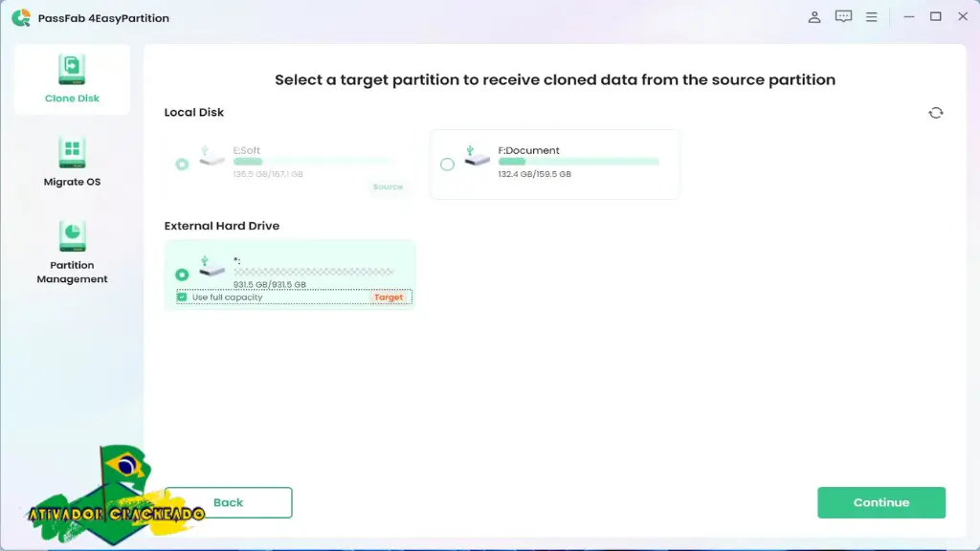Refresh the disk list
This screenshot has height=551, width=980.
pyautogui.click(x=935, y=113)
